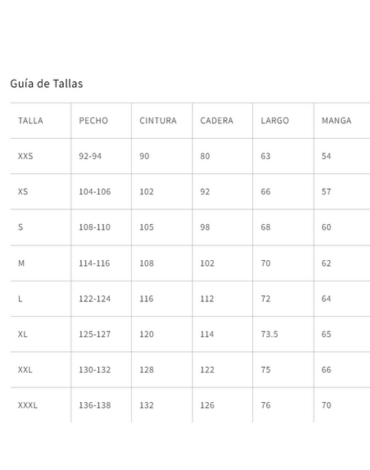Click the M size row label
370x470 pixels.
point(21,263)
